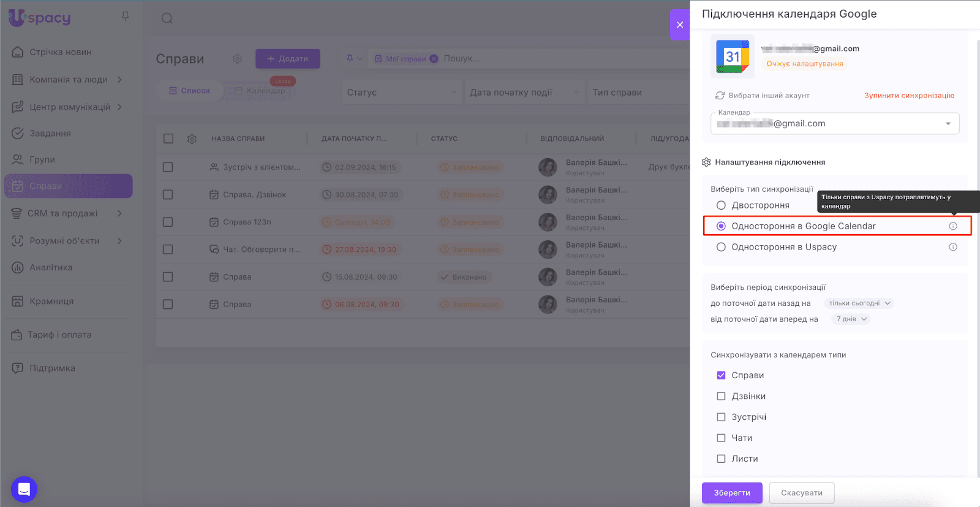The height and width of the screenshot is (507, 980).
Task: Click the Uspacy logo
Action: point(40,18)
